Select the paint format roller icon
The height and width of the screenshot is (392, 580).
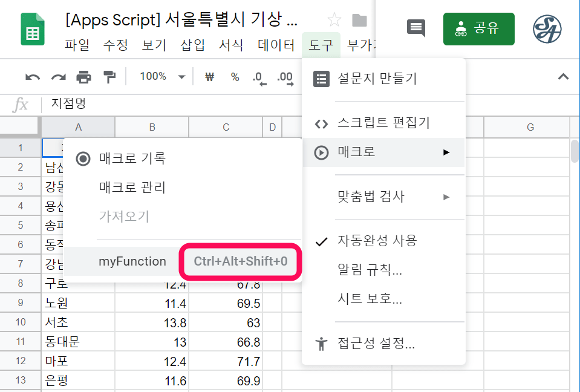(x=109, y=77)
